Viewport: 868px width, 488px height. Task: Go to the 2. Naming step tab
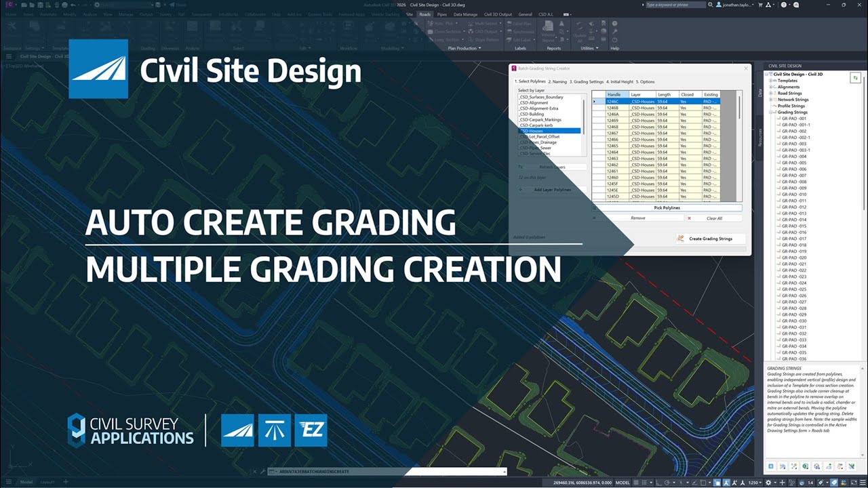pyautogui.click(x=558, y=81)
